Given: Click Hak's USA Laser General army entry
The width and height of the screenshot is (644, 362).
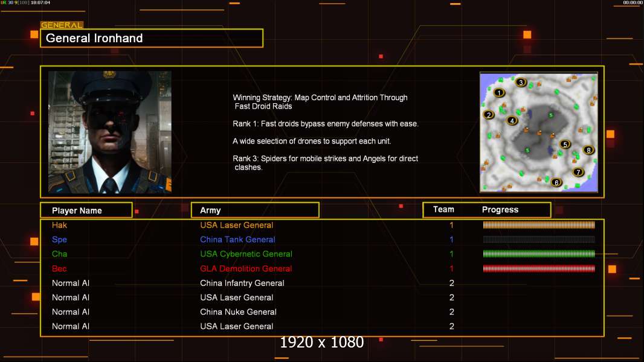Looking at the screenshot, I should pos(237,225).
